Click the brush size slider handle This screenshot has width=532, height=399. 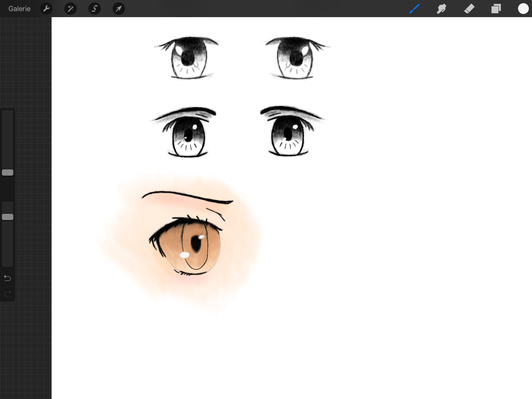click(x=7, y=173)
